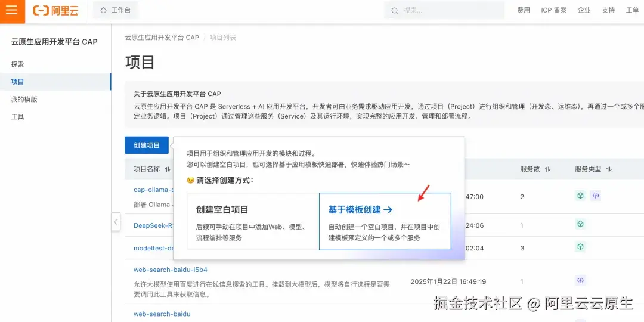Sort by 项目名称 column
644x322 pixels.
(x=168, y=169)
